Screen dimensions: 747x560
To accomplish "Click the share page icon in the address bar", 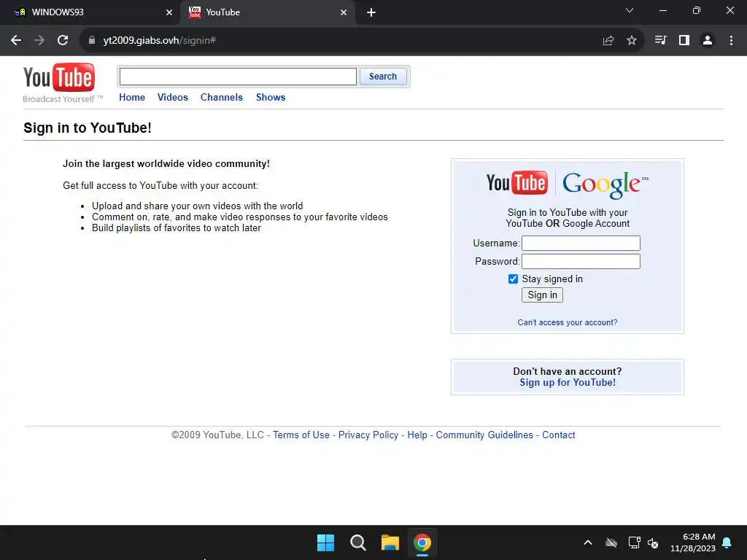I will tap(608, 41).
